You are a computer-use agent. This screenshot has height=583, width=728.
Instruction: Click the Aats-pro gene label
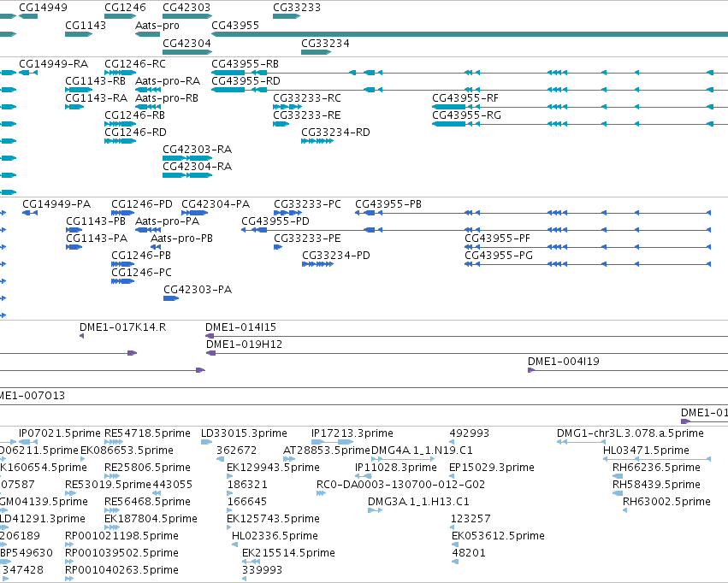pyautogui.click(x=157, y=25)
